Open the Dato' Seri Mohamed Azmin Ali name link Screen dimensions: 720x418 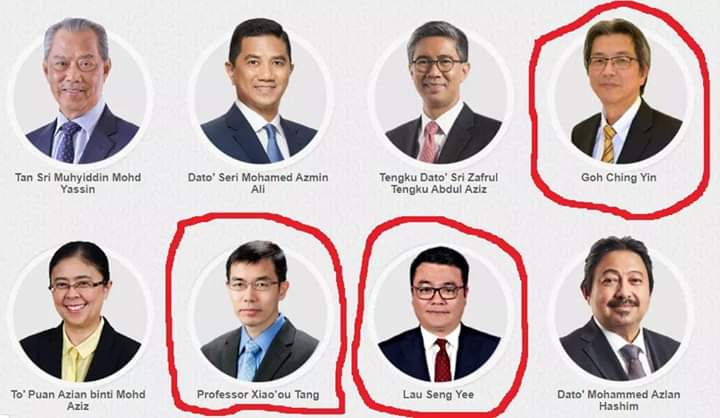(x=258, y=183)
